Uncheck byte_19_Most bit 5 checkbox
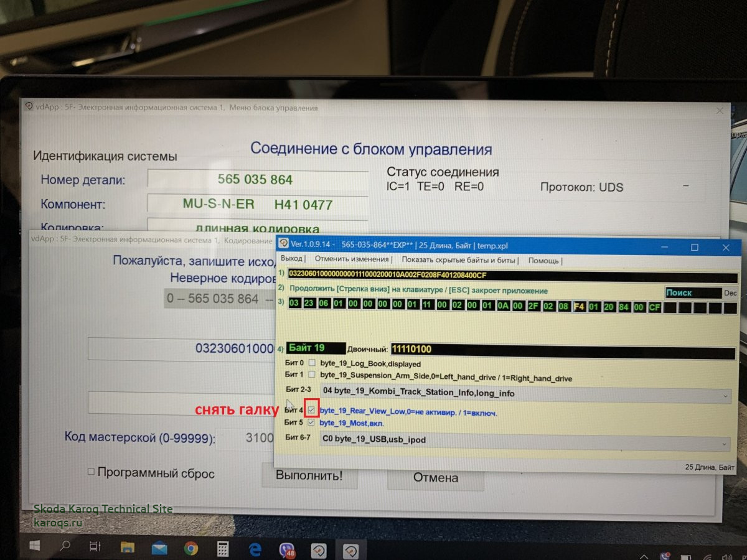Viewport: 747px width, 560px height. point(311,422)
